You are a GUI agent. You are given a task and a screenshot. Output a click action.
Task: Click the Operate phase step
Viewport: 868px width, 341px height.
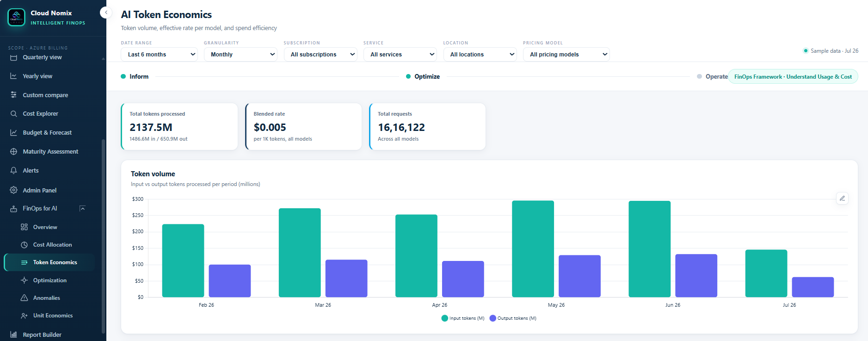pos(712,76)
